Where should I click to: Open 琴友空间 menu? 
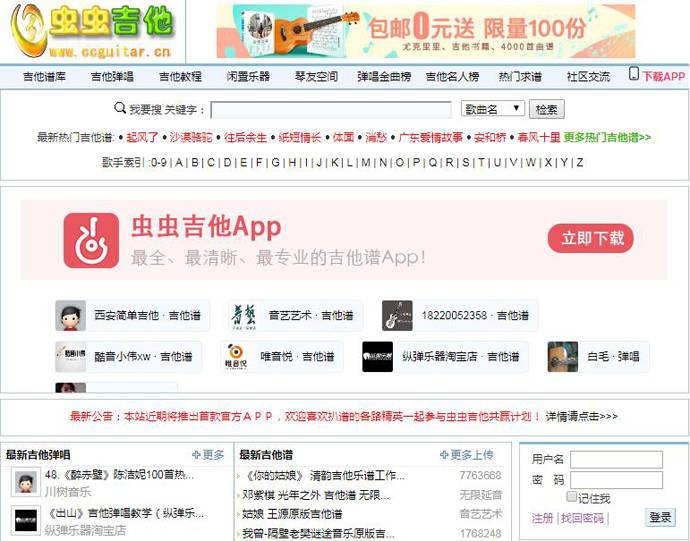tap(316, 77)
